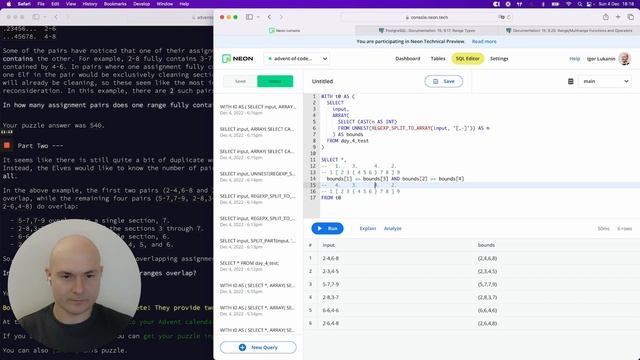Viewport: 640px width, 360px height.
Task: Click line number 8 in editor gutter
Action: pyautogui.click(x=314, y=141)
